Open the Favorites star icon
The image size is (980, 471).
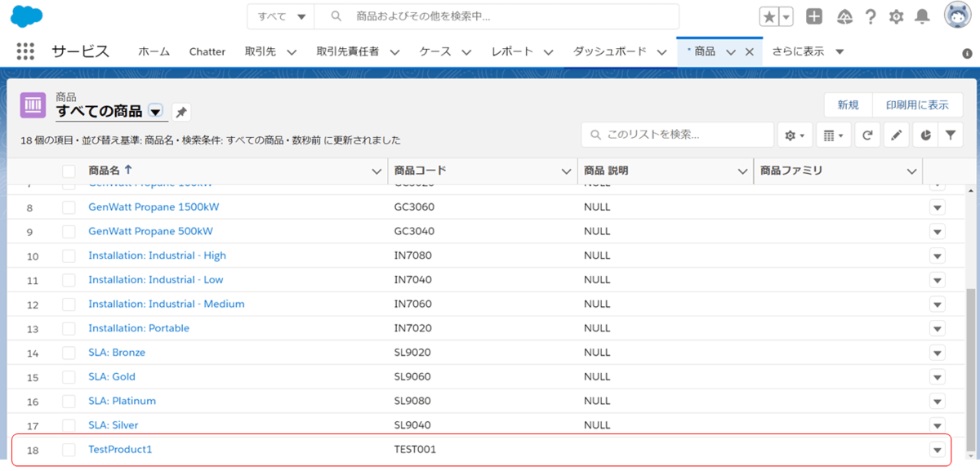pyautogui.click(x=768, y=17)
